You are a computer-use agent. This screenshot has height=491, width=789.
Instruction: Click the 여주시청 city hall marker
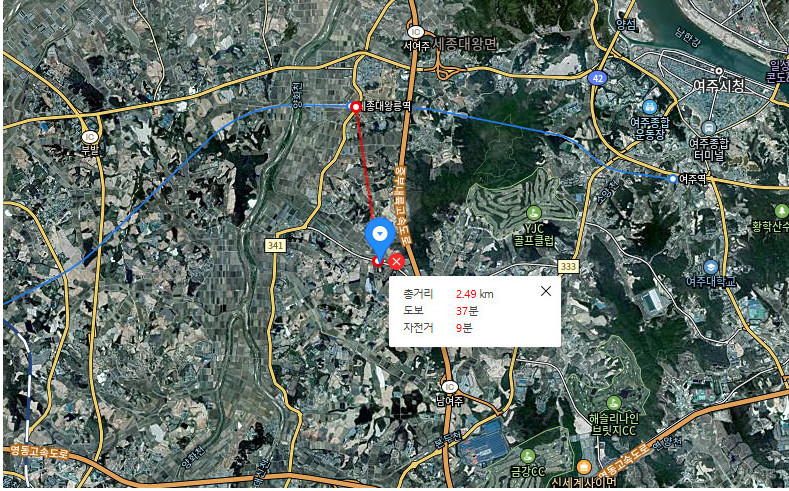point(719,71)
